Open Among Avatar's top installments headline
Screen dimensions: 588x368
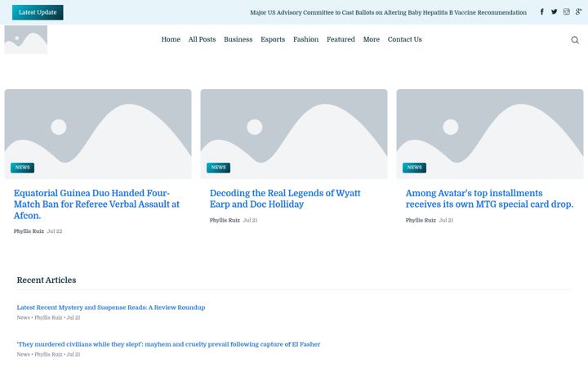coord(489,199)
